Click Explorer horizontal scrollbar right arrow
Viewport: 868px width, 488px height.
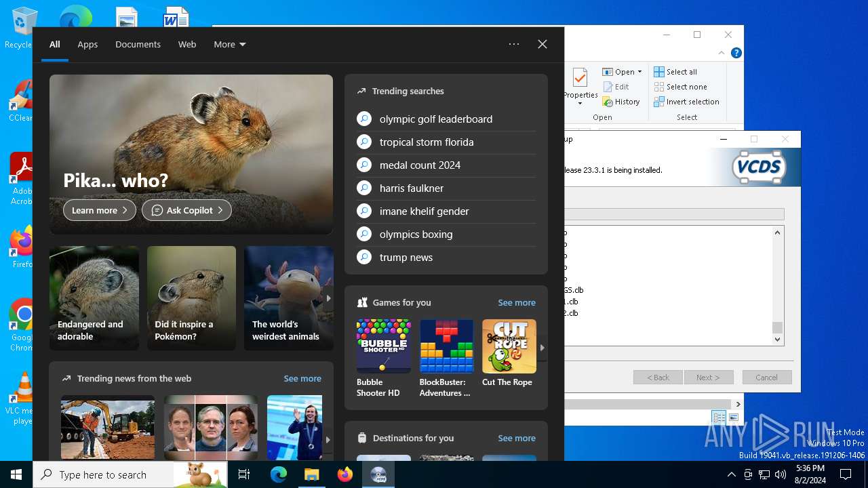coord(738,404)
